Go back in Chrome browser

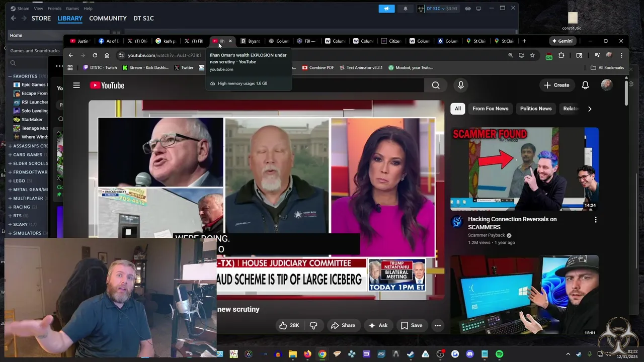click(x=70, y=55)
